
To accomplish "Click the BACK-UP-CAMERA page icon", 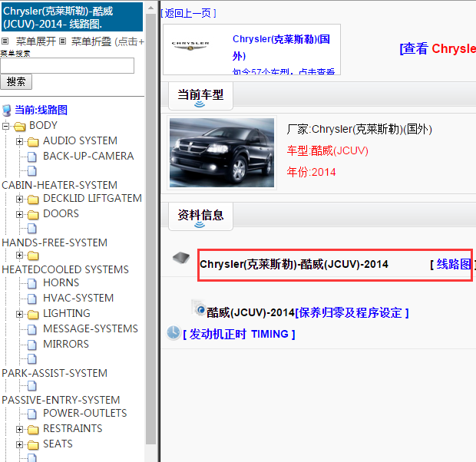I will tap(32, 157).
